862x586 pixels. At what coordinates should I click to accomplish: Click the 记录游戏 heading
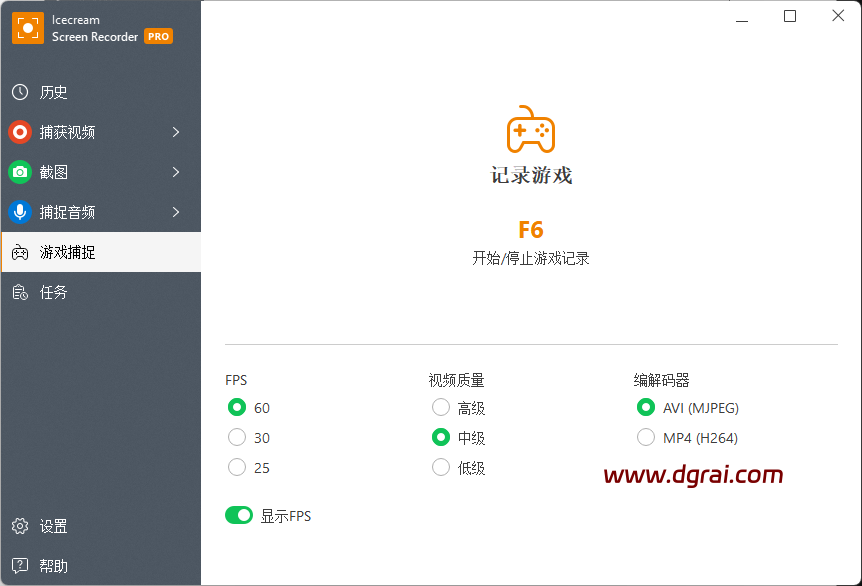531,175
